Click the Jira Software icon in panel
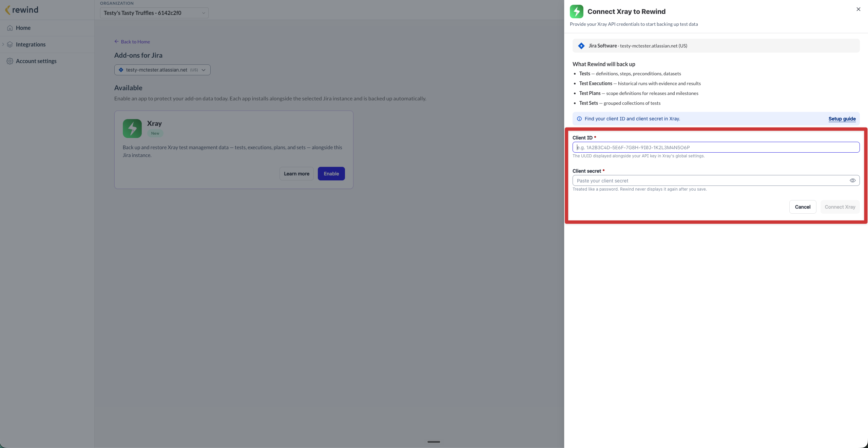 [581, 46]
